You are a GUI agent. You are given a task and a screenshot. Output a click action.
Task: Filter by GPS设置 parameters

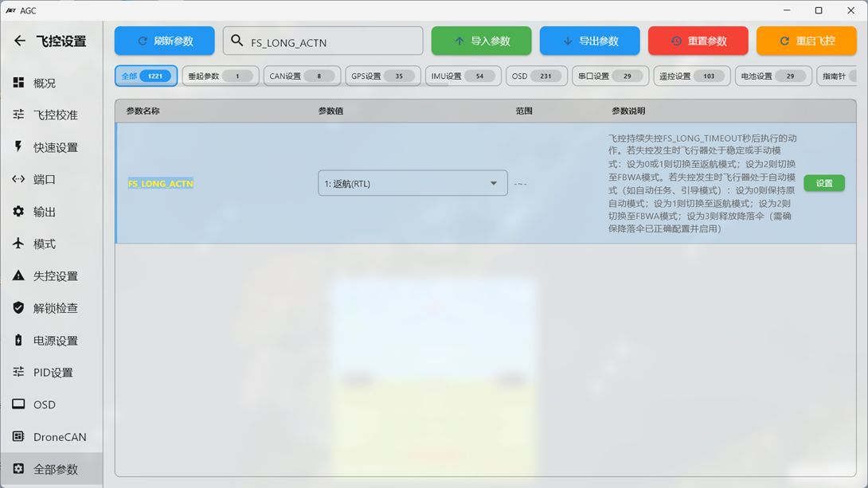tap(382, 76)
